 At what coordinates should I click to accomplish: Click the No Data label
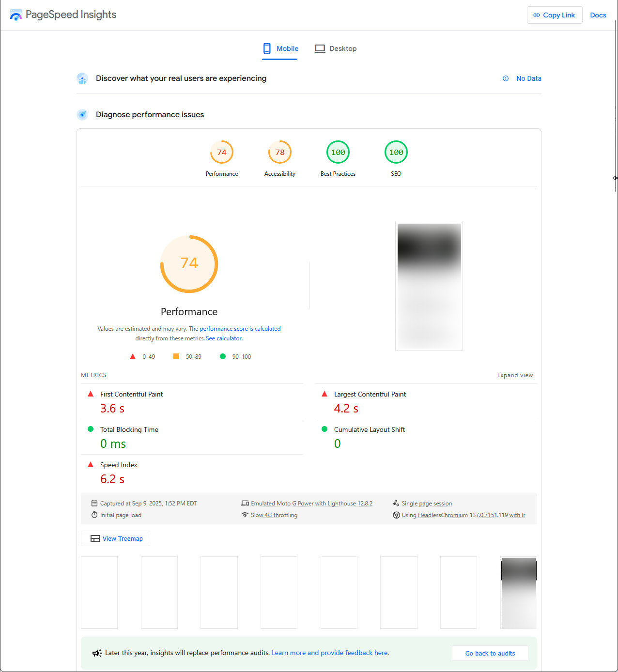point(529,78)
